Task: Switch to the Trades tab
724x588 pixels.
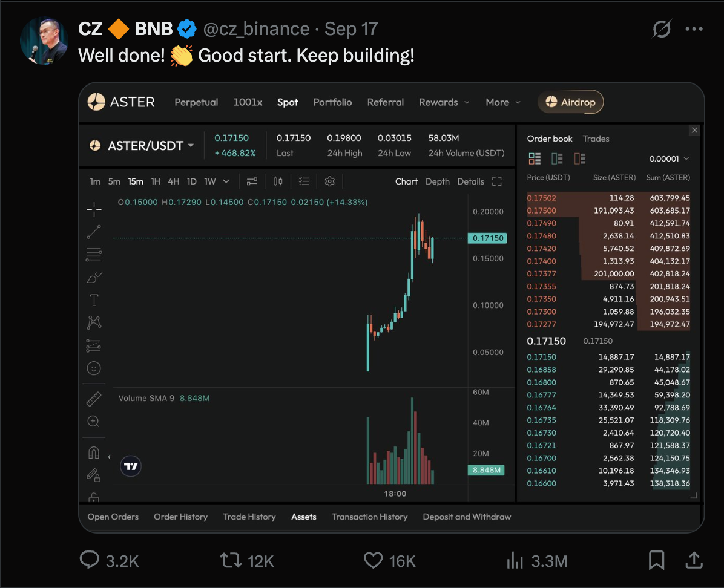Action: pos(596,139)
